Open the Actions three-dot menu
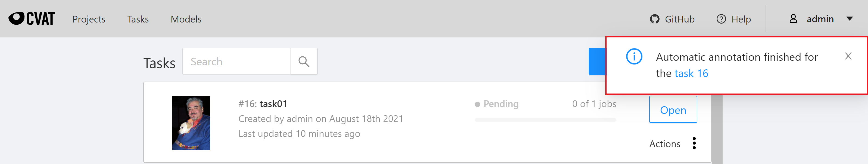 (x=694, y=143)
